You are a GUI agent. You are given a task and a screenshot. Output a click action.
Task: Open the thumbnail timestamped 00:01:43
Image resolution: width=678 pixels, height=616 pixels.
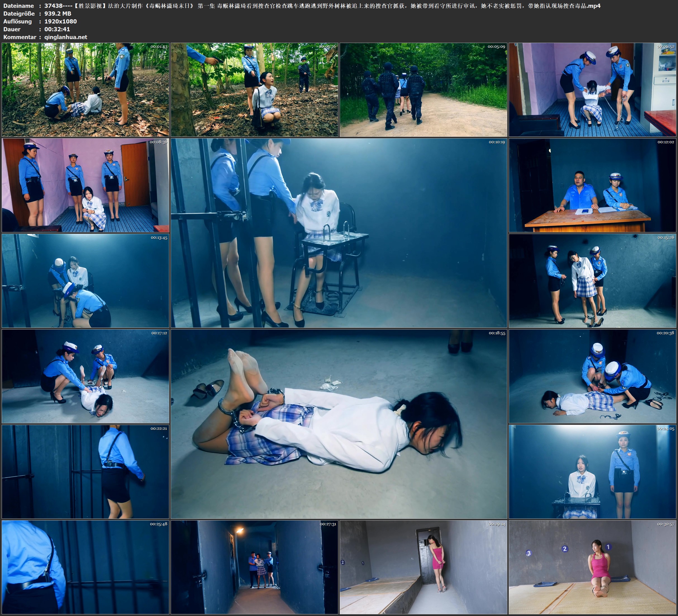pos(85,89)
